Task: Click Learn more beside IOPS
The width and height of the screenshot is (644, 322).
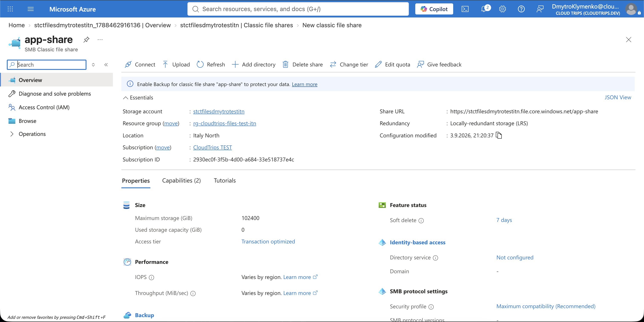Action: pos(300,277)
